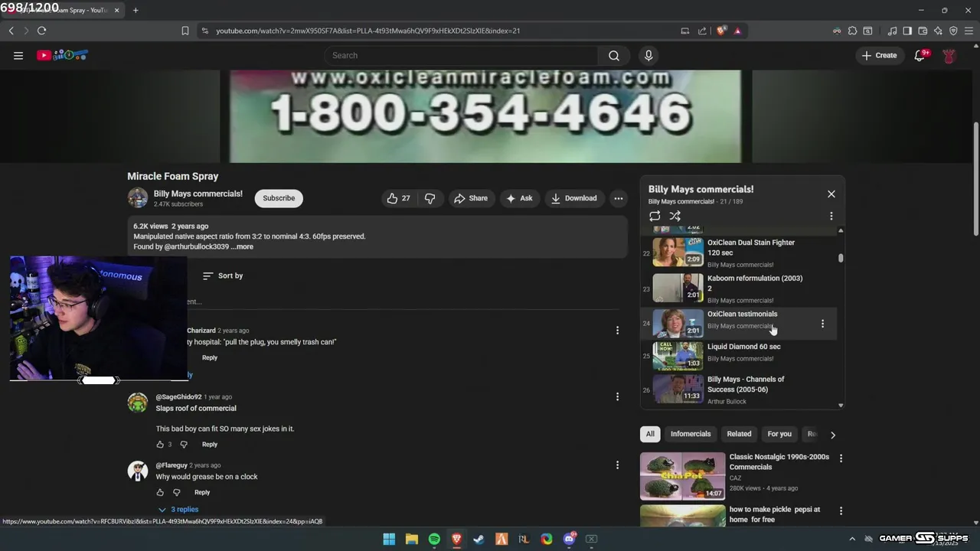Screen dimensions: 980x551
Task: Select the For you filter chip
Action: [779, 434]
